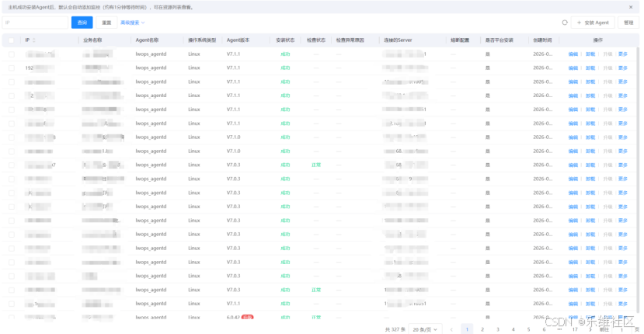Tick the select-all checkbox in table header

[x=12, y=40]
